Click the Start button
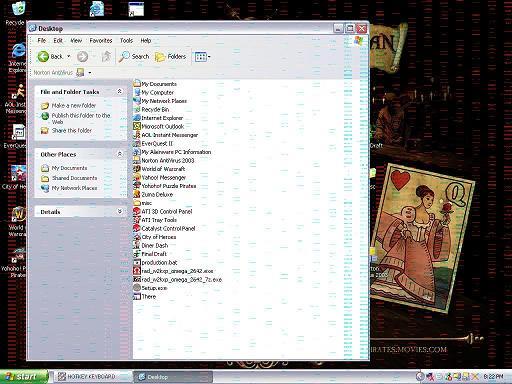This screenshot has width=512, height=384. click(x=24, y=377)
